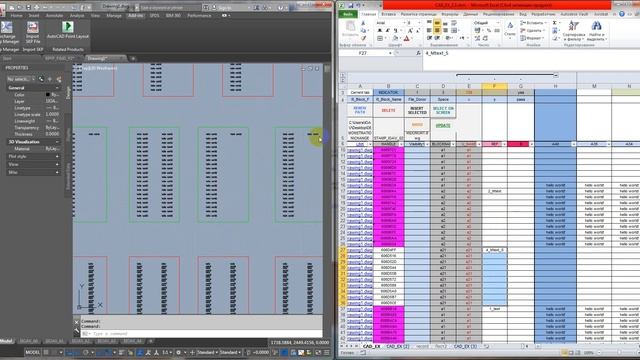The image size is (640, 360).
Task: Collapse the column group minus button in Excel
Action: point(556,76)
